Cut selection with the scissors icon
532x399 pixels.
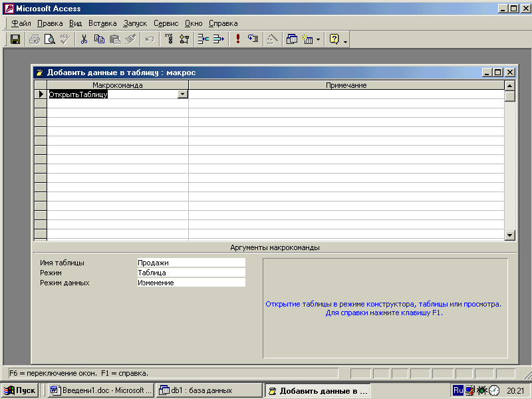[84, 39]
